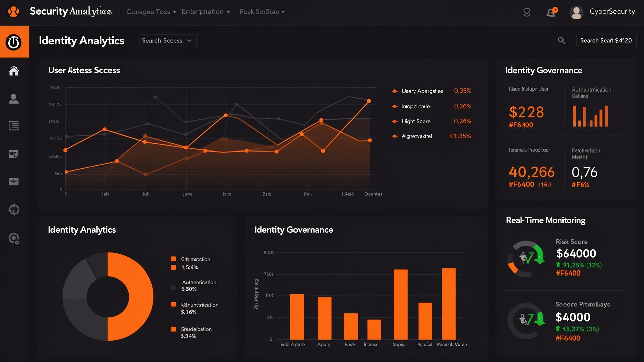Select the user profile sidebar icon
The image size is (644, 362).
coord(14,99)
